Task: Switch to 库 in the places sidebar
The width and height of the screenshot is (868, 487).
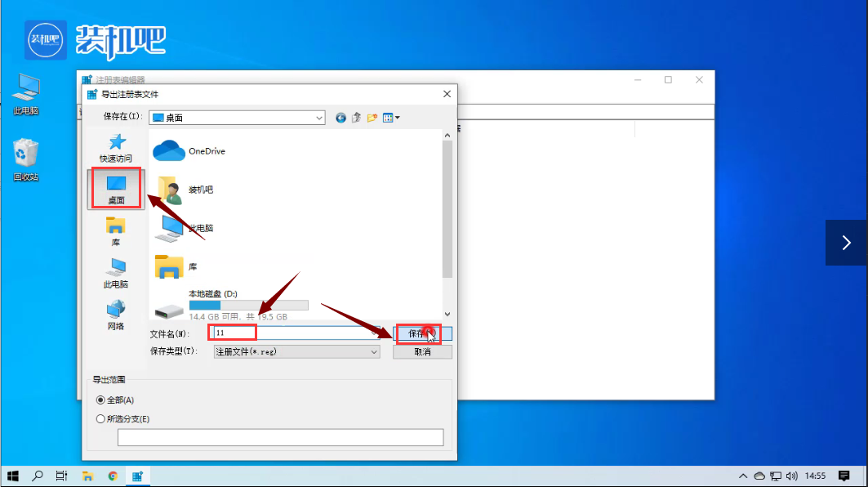Action: tap(116, 230)
